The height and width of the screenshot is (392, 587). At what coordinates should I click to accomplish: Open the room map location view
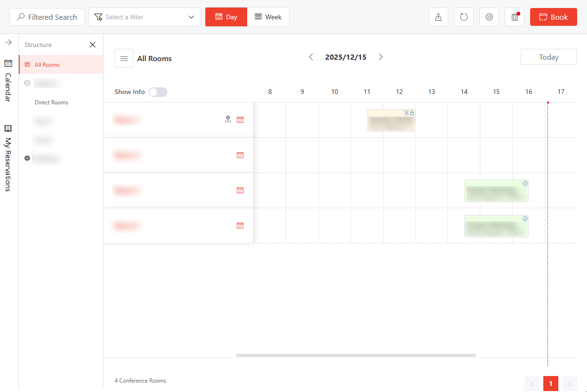438,16
